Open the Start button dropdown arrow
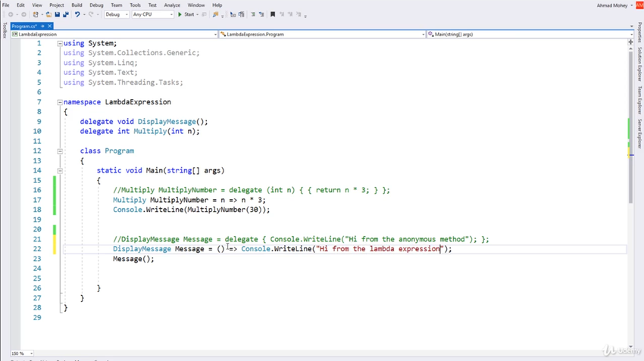The width and height of the screenshot is (644, 361). pos(198,14)
